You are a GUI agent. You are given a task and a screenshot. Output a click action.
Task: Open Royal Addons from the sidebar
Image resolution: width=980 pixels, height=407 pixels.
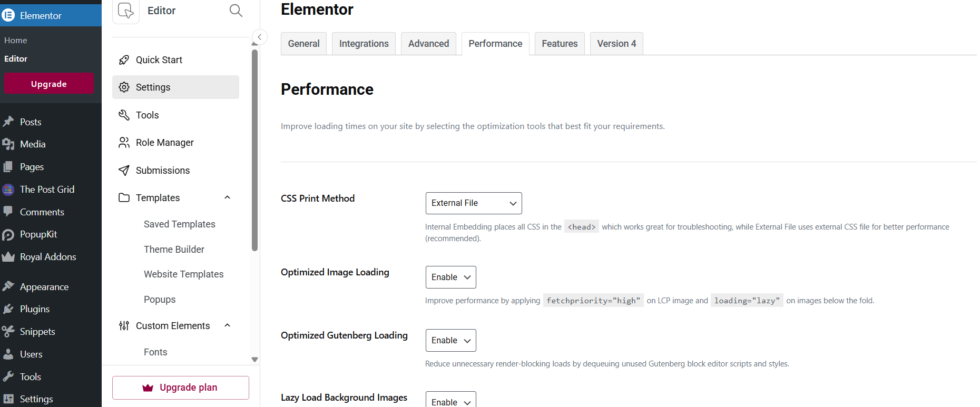pos(47,256)
